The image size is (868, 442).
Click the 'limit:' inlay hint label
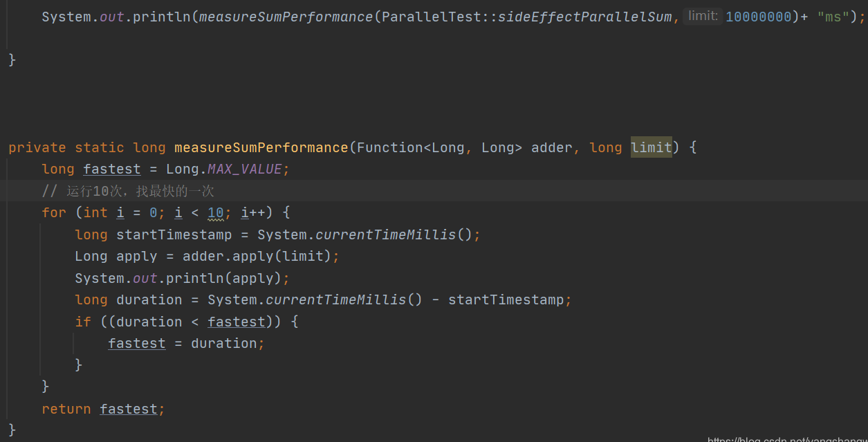(703, 16)
